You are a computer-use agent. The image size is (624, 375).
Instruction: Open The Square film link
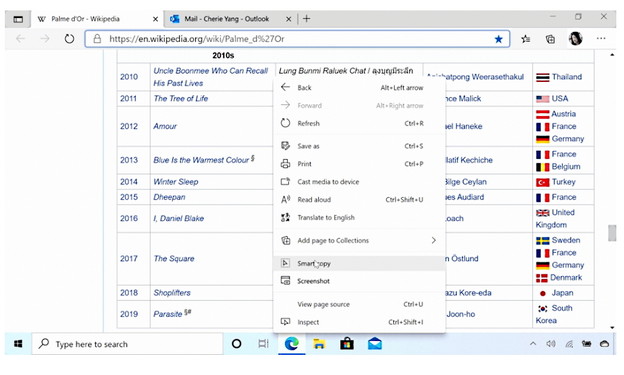(x=174, y=259)
